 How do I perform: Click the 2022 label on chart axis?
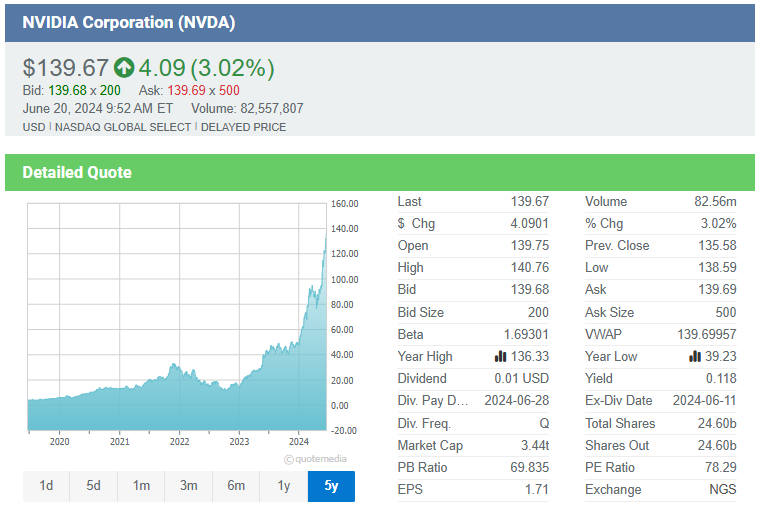pyautogui.click(x=180, y=442)
